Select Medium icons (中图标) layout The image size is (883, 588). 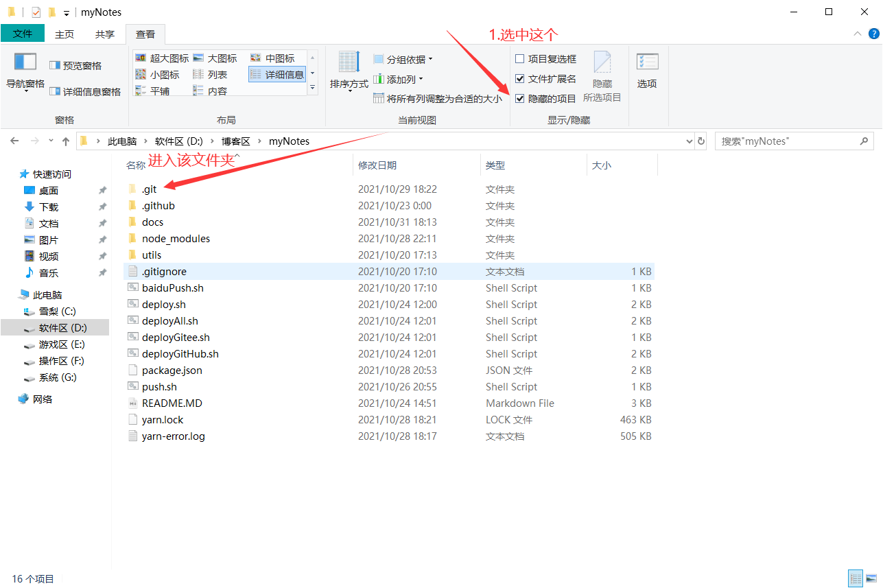tap(273, 58)
